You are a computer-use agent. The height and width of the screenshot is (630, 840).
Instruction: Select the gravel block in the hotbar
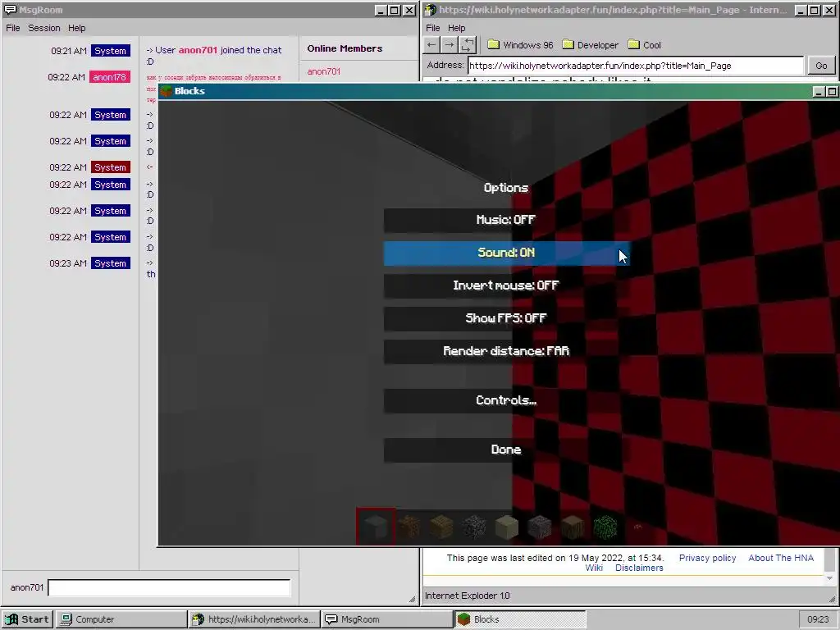(x=540, y=527)
